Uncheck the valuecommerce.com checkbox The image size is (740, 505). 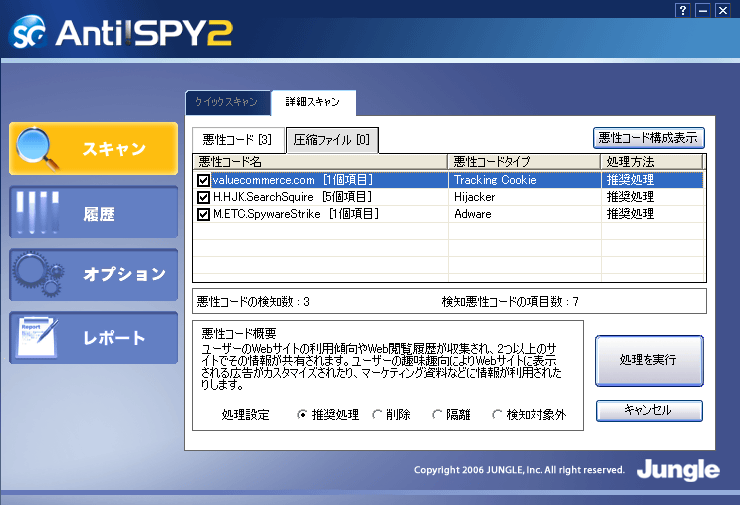tap(204, 181)
